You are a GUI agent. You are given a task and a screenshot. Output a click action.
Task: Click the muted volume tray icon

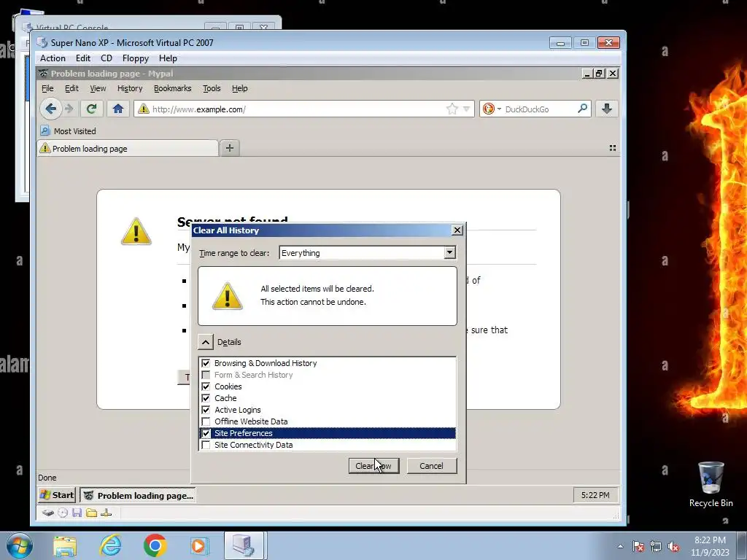(x=673, y=547)
